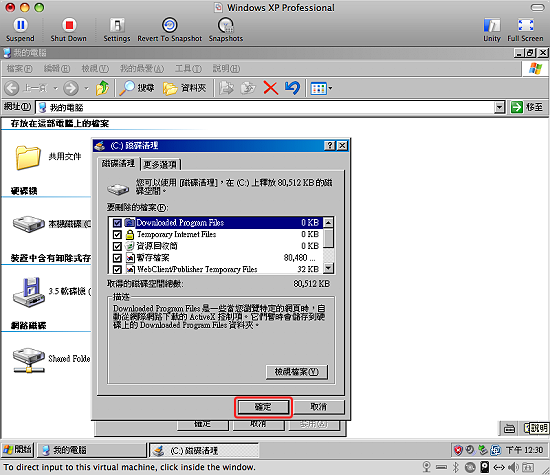The height and width of the screenshot is (475, 550).
Task: Enter Full Screen mode
Action: pyautogui.click(x=525, y=29)
